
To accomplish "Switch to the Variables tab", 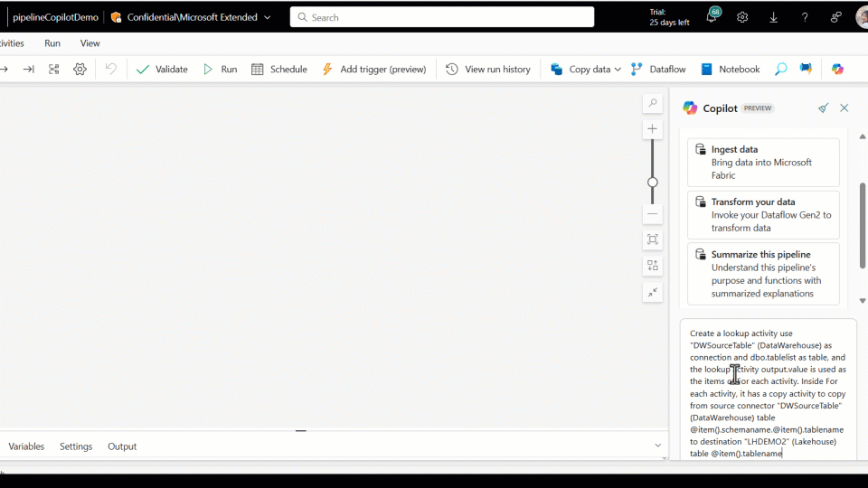I will coord(26,446).
